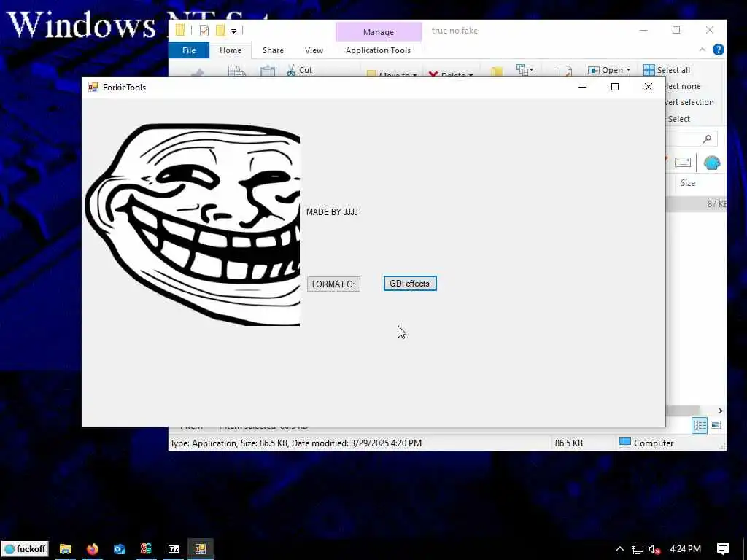The image size is (747, 560).
Task: Maximize the Explorer window
Action: 676,30
